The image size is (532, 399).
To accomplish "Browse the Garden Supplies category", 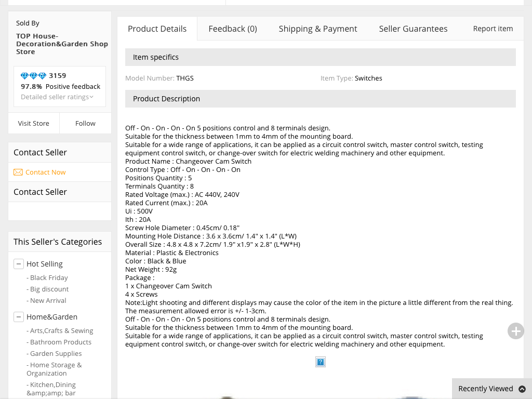I will [56, 354].
